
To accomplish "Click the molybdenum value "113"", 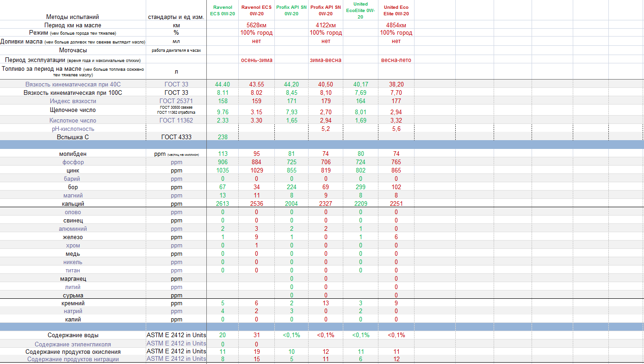I will click(x=222, y=154).
